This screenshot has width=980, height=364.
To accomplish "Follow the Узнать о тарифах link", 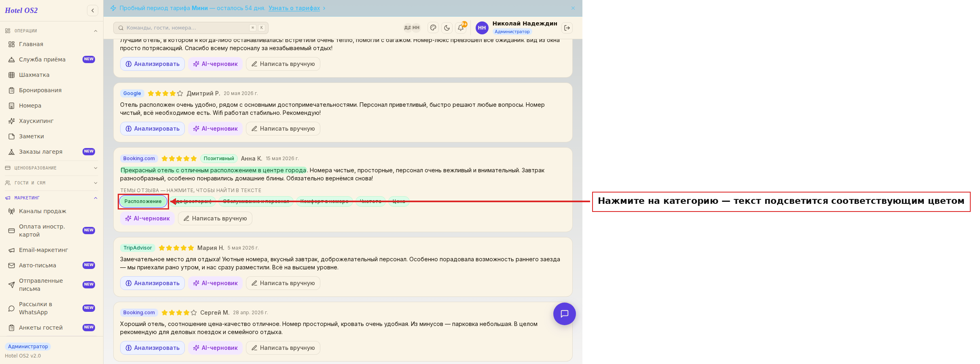I will 294,8.
